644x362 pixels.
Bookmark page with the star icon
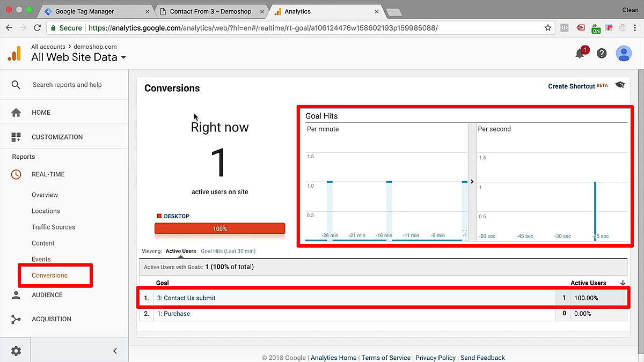coord(548,28)
